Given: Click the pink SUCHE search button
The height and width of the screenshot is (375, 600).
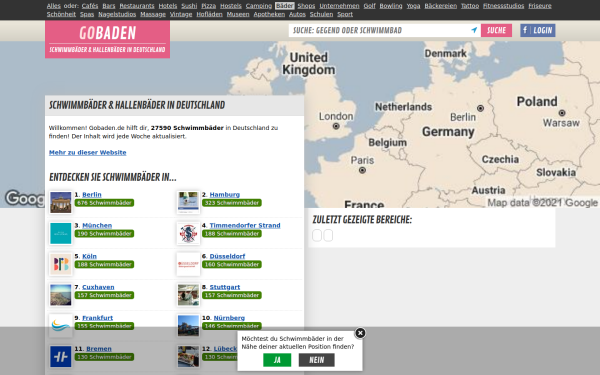Looking at the screenshot, I should point(496,30).
